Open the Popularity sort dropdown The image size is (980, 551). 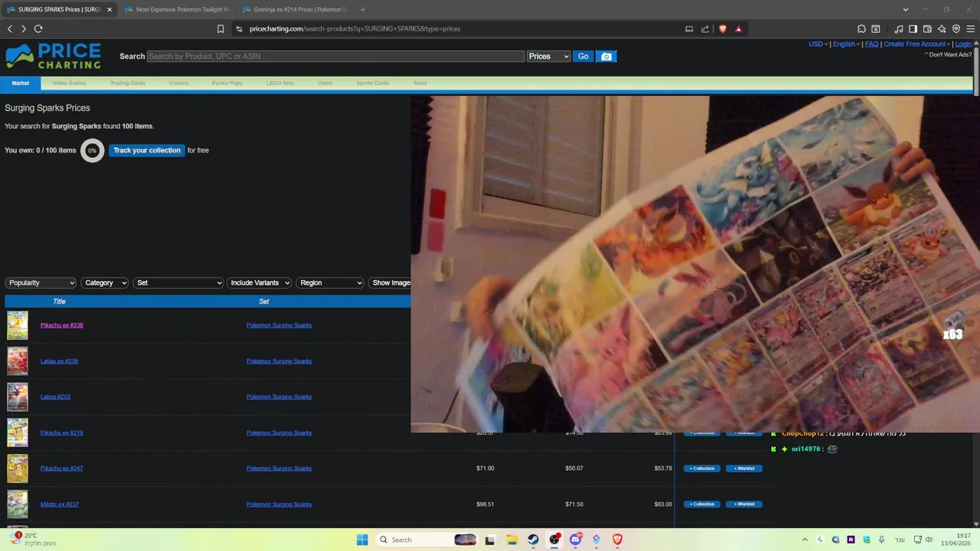pos(41,283)
